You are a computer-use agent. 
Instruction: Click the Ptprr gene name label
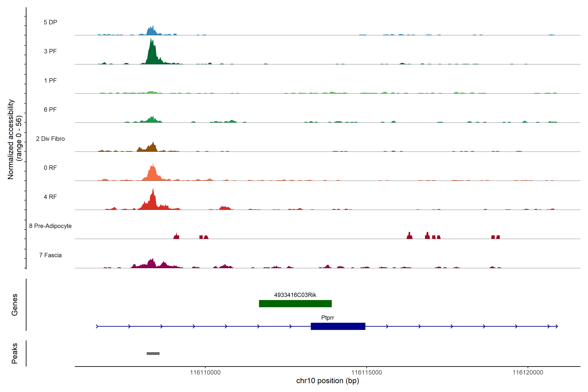(327, 318)
